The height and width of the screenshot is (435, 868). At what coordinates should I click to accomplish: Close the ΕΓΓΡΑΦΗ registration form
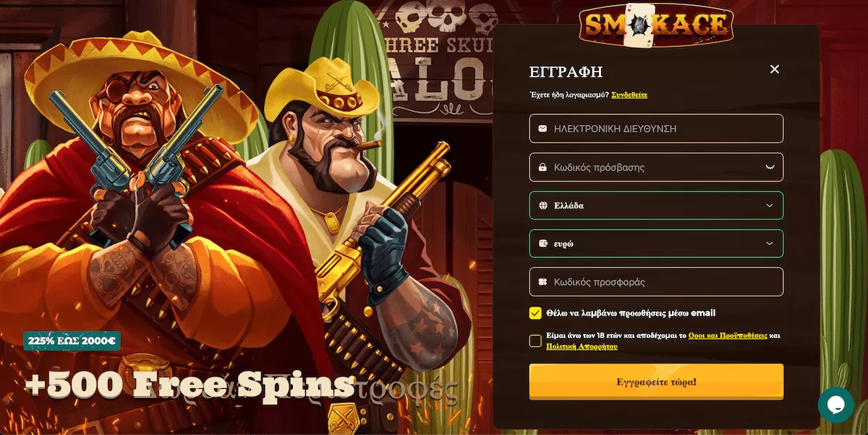[775, 69]
